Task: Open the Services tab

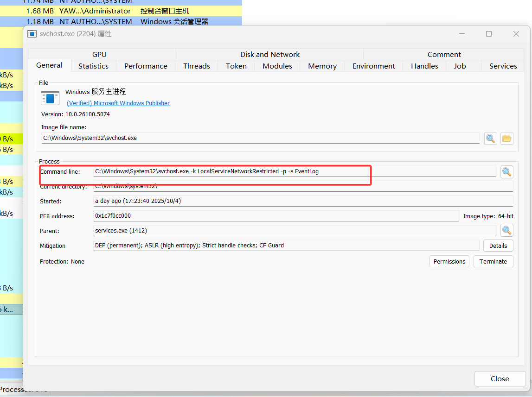Action: pyautogui.click(x=503, y=66)
